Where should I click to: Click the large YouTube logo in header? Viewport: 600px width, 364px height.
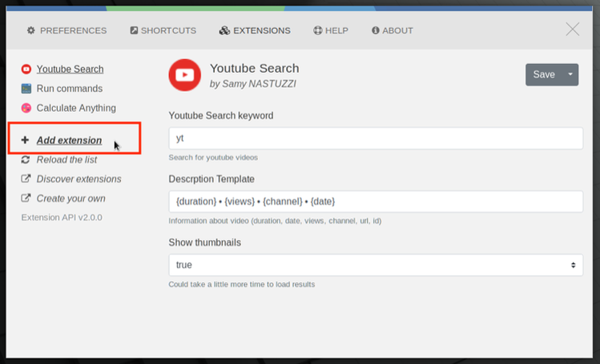tap(185, 75)
